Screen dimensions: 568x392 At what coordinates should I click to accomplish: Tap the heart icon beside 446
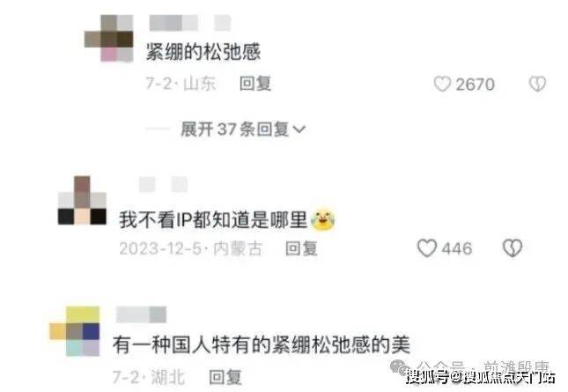[427, 248]
